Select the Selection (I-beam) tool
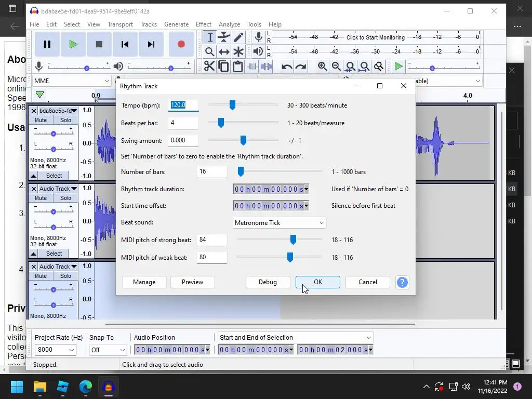The height and width of the screenshot is (399, 532). click(x=210, y=37)
